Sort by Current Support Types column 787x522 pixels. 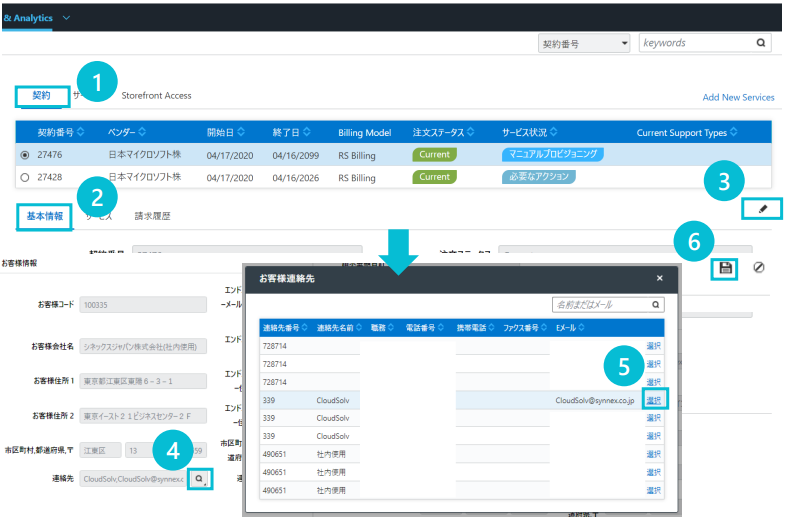(733, 132)
